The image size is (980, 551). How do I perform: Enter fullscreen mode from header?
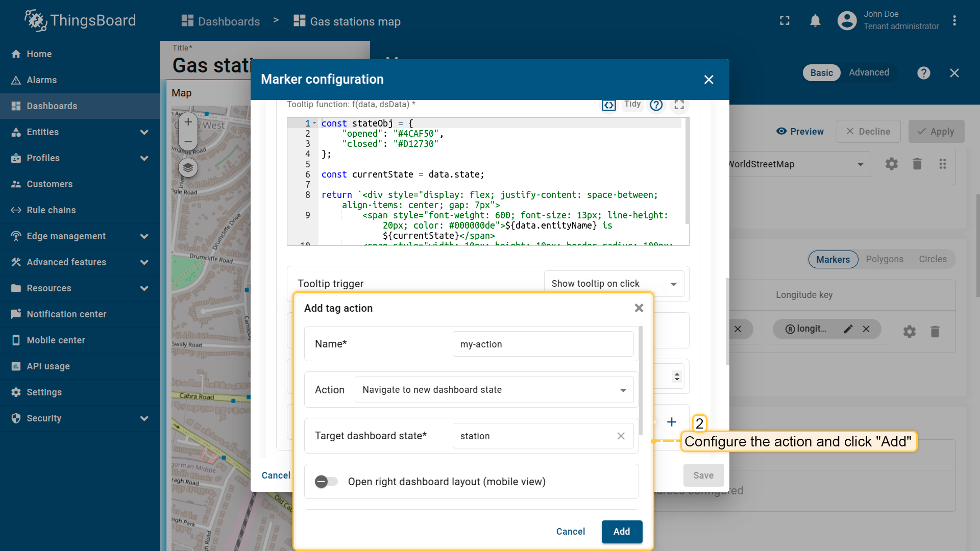(x=785, y=21)
